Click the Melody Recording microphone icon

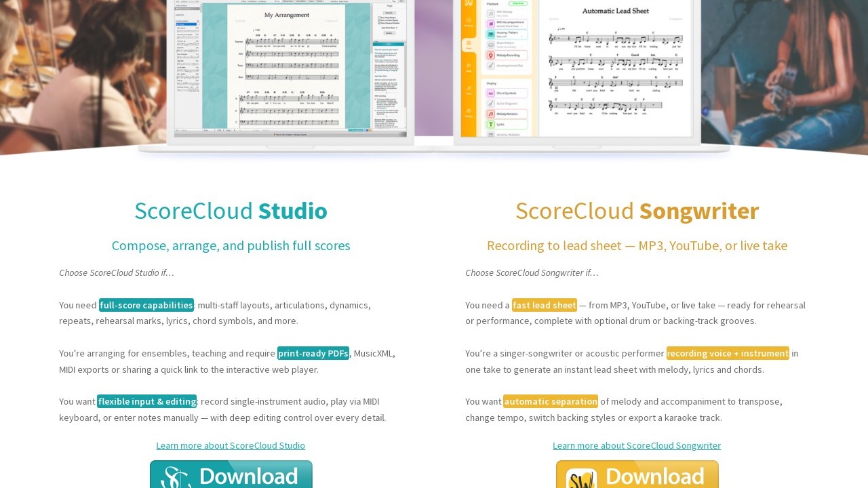[x=490, y=55]
